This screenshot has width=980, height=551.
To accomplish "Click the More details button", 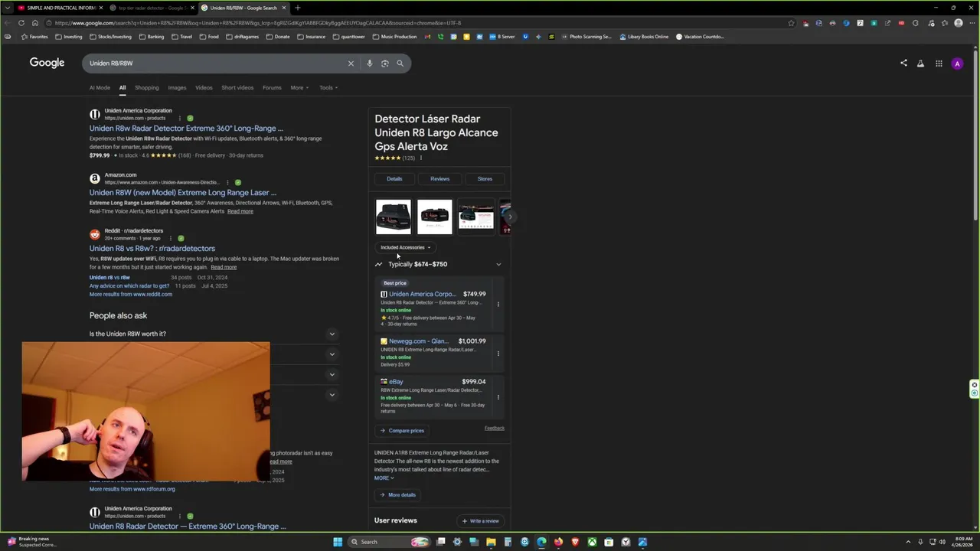I will [398, 494].
